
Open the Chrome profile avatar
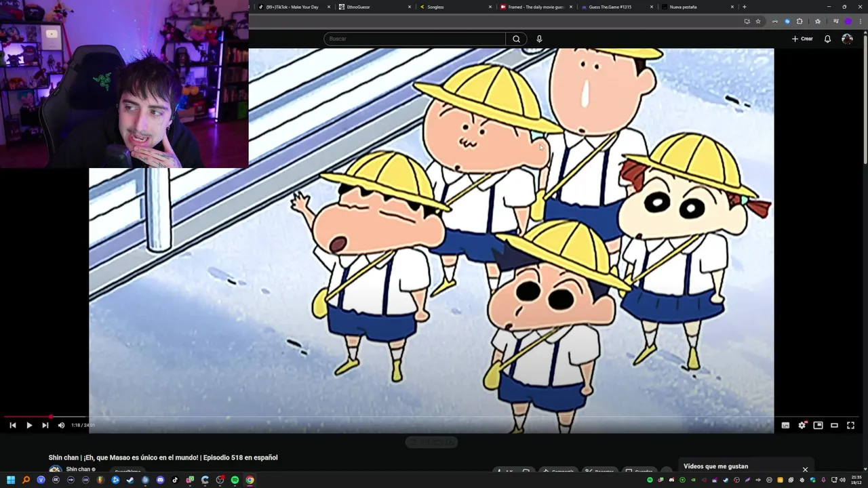(848, 21)
